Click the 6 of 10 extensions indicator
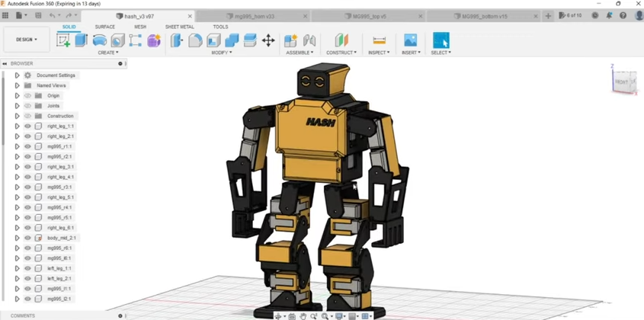 coord(570,15)
